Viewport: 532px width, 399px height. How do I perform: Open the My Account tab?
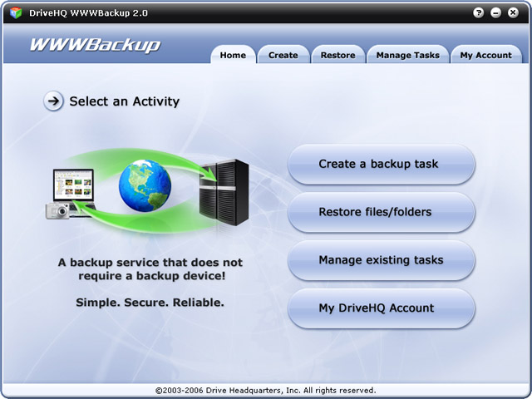pos(485,55)
